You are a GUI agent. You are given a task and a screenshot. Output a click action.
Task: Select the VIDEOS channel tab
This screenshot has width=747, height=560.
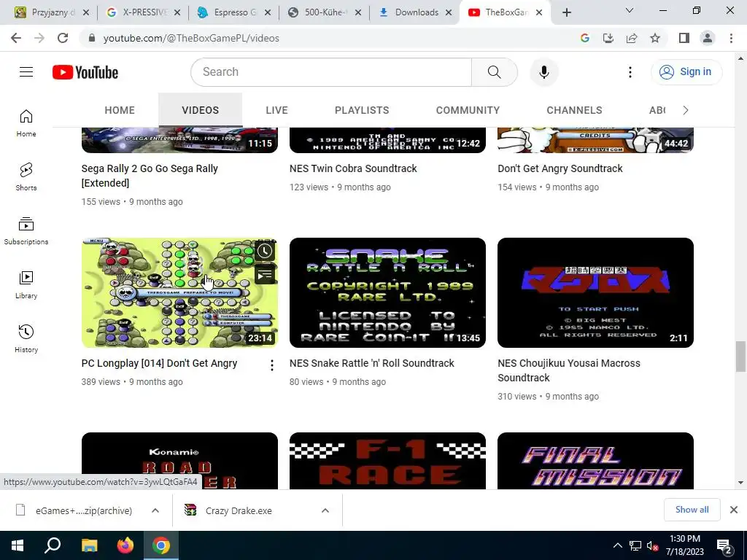coord(200,111)
